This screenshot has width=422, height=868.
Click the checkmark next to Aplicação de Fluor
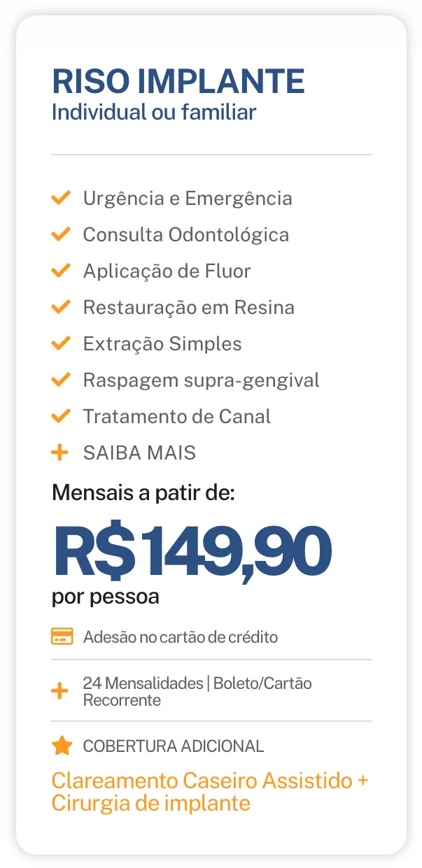(x=62, y=271)
